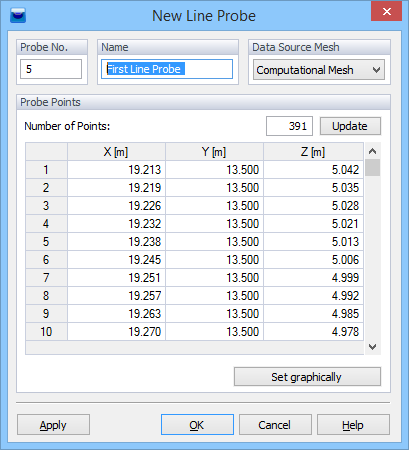Click the Cancel button
Screen dimensions: 409x450
click(275, 425)
